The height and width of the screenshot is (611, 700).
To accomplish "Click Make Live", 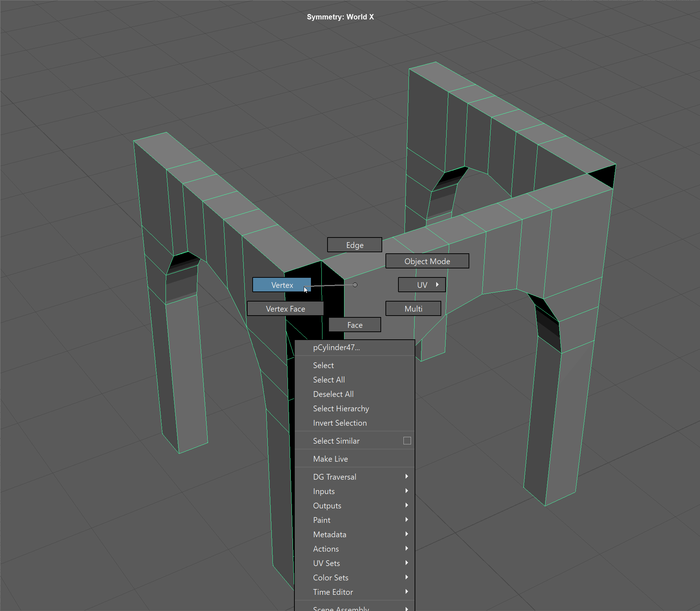I will click(330, 459).
